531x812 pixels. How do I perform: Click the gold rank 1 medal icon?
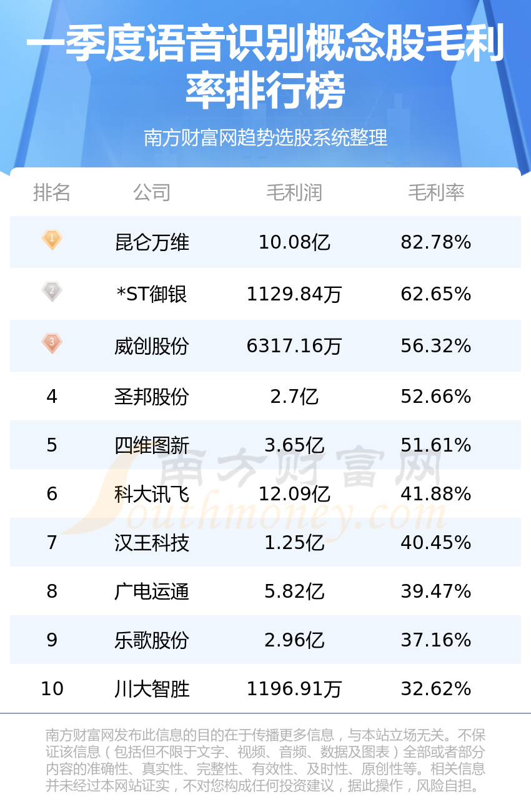[52, 239]
